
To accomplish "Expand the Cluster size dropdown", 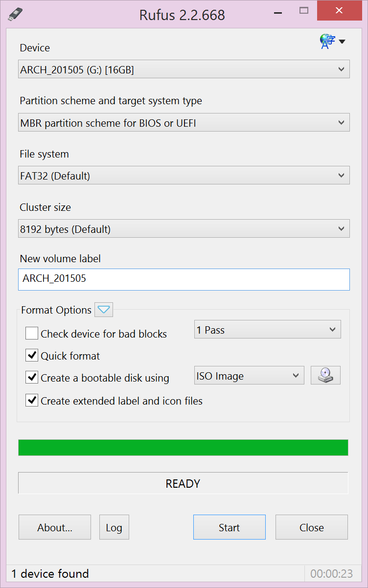I will [184, 229].
